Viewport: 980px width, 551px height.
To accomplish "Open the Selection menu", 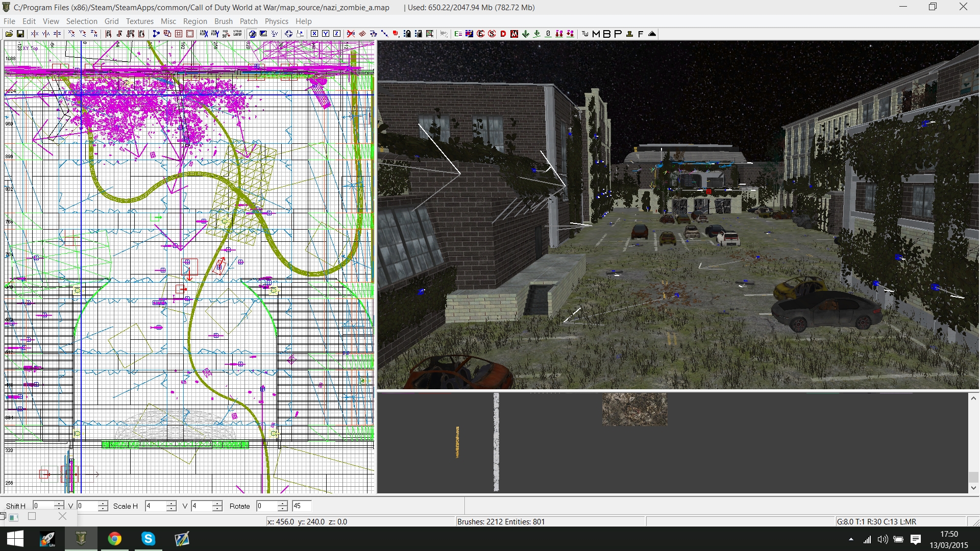I will [x=82, y=21].
